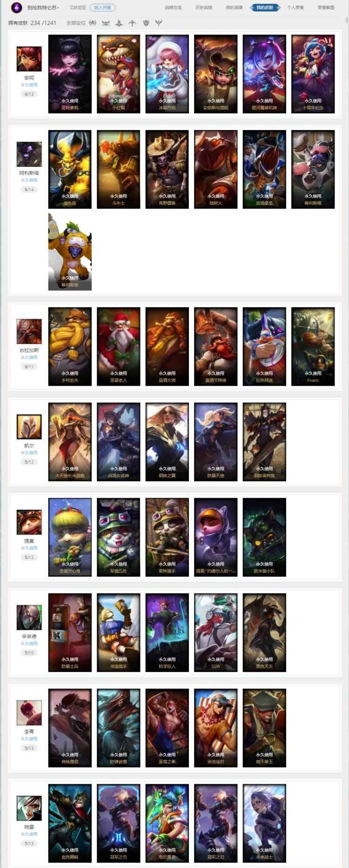Click the purple profile avatar icon
Screen dimensions: 349x868
(x=16, y=7)
